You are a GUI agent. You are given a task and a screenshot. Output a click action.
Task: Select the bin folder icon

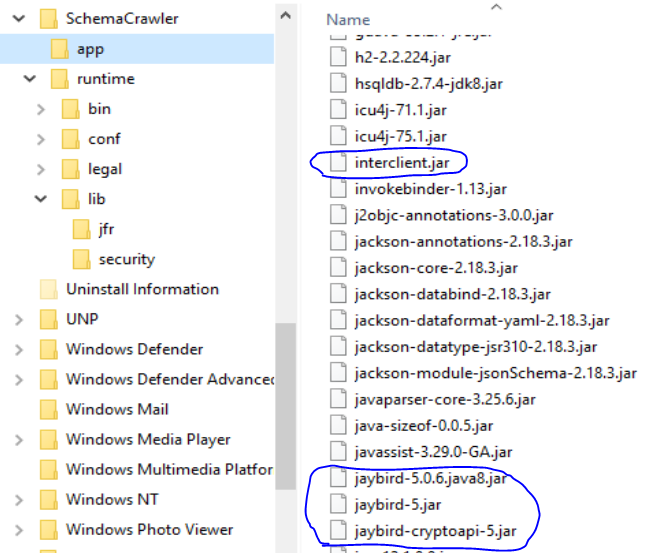point(71,109)
